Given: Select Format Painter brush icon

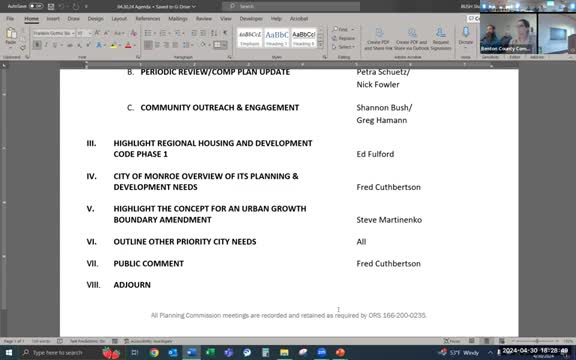Looking at the screenshot, I should tap(23, 48).
